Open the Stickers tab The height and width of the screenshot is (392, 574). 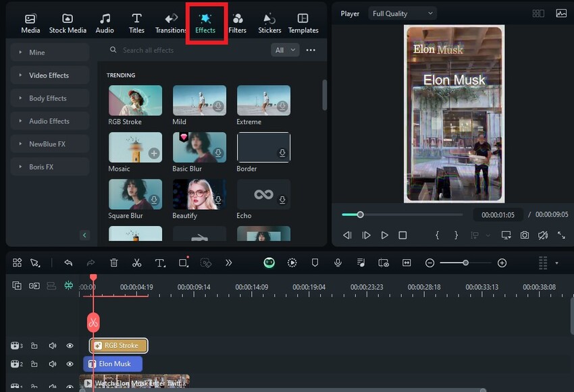click(269, 24)
